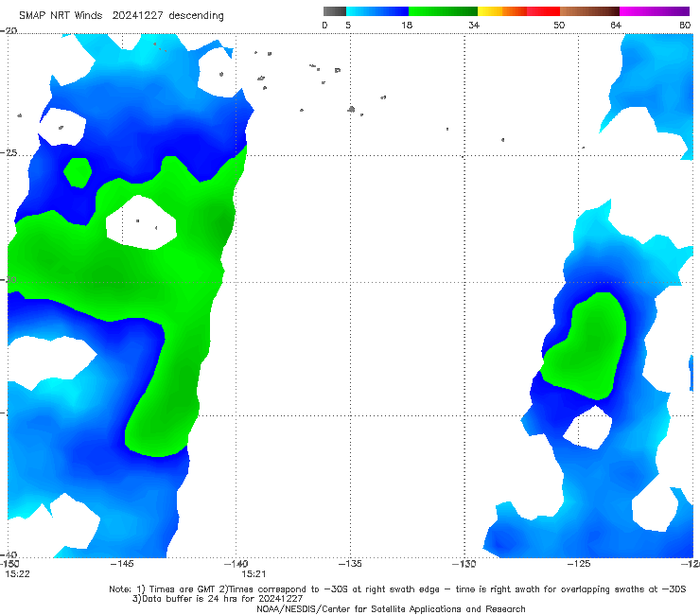Viewport: 700px width, 615px height.
Task: Click the gray 0–5 segment of the color bar
Action: 334,11
